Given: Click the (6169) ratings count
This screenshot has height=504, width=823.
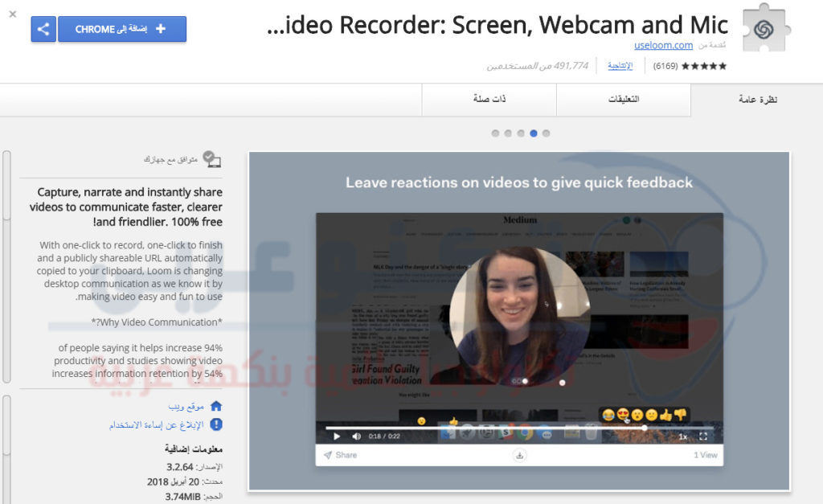Looking at the screenshot, I should [665, 66].
